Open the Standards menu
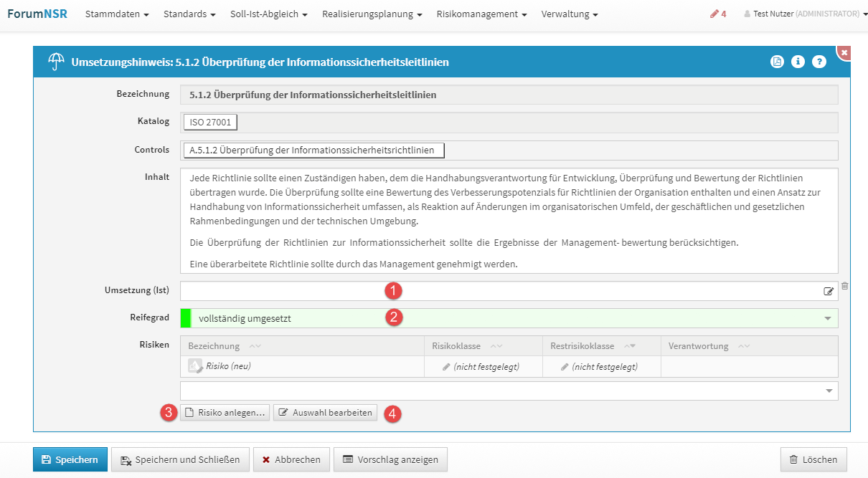 [189, 14]
